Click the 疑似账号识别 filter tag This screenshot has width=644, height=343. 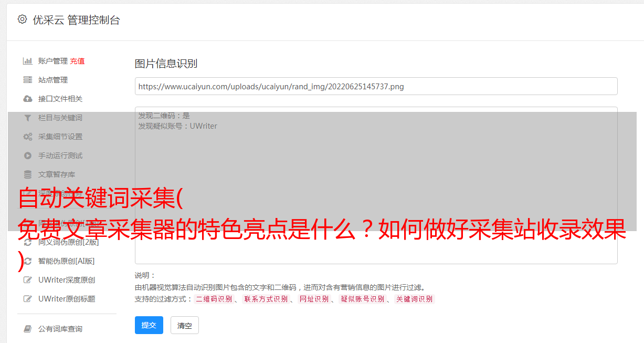[x=362, y=299]
